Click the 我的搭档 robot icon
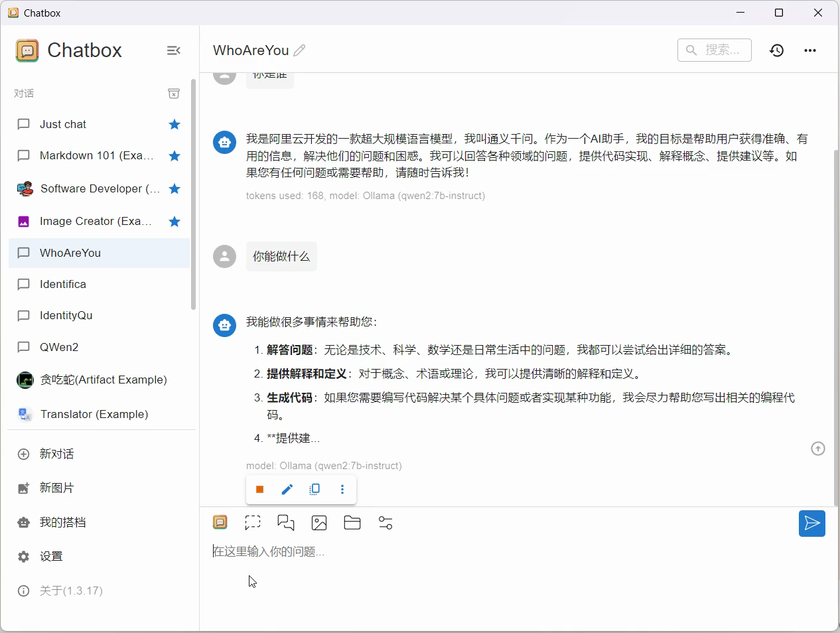This screenshot has height=633, width=840. pyautogui.click(x=23, y=522)
